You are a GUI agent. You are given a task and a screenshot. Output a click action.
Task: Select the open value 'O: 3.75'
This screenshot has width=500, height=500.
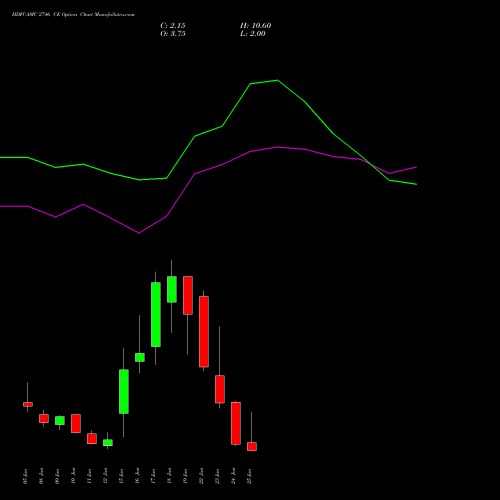tap(173, 34)
